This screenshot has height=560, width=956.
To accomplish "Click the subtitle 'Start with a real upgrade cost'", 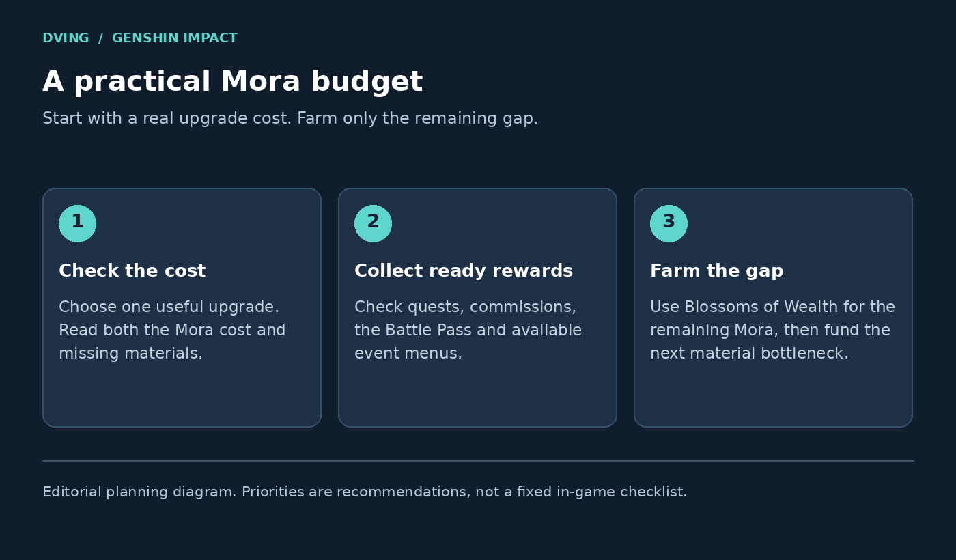I will tap(290, 119).
